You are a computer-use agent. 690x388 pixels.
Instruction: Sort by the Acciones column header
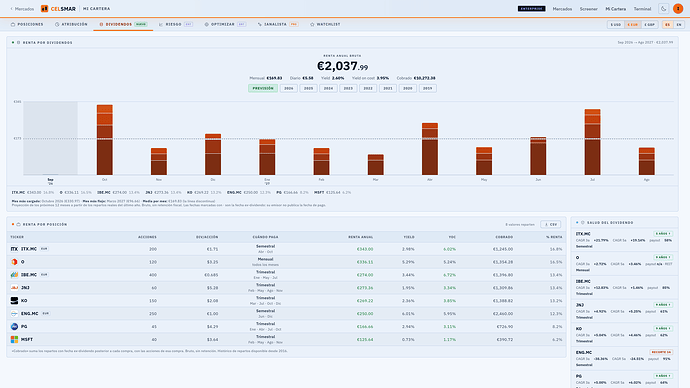click(x=147, y=237)
